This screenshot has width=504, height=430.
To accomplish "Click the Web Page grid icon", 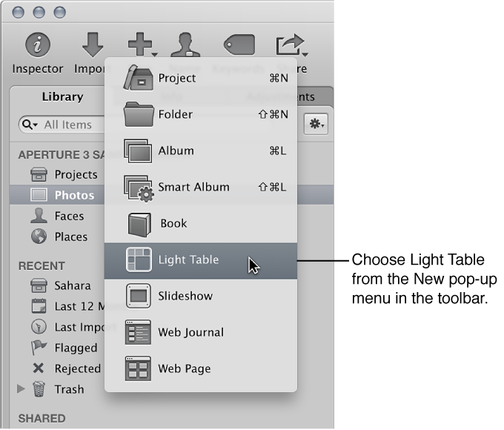I will (138, 368).
